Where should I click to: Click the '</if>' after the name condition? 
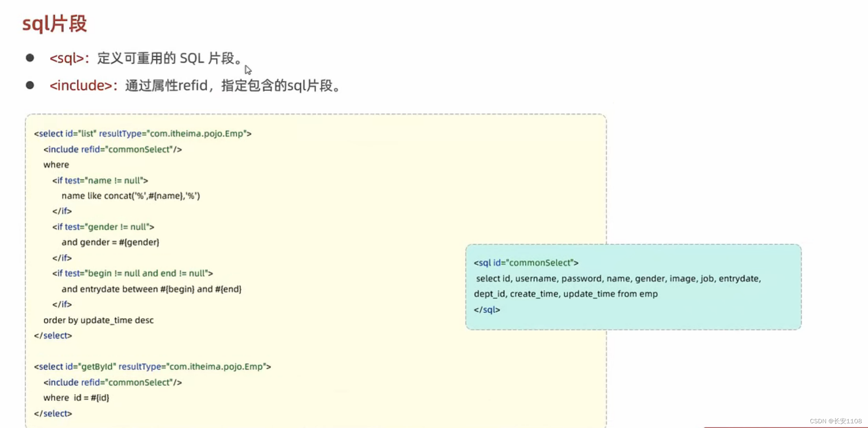click(x=62, y=211)
